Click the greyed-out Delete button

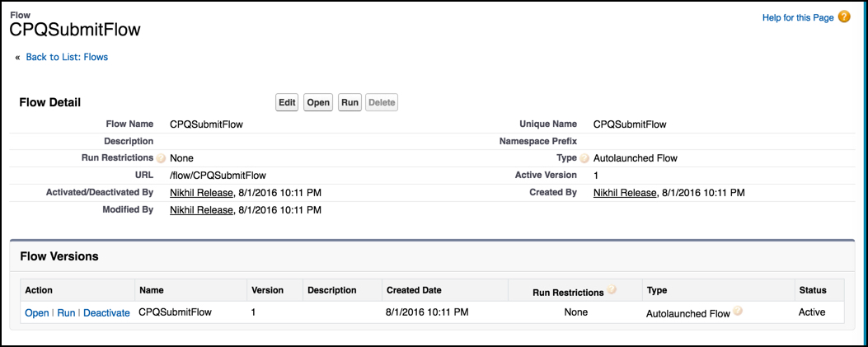coord(382,102)
